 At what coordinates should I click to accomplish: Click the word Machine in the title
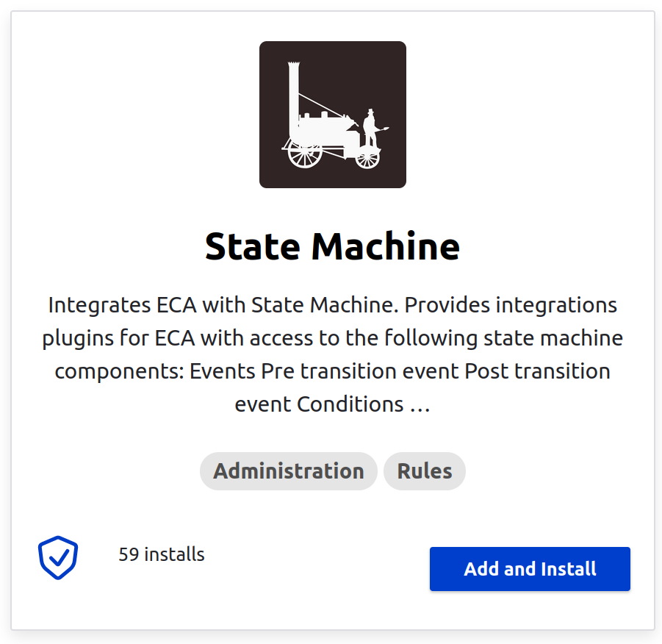pyautogui.click(x=386, y=246)
